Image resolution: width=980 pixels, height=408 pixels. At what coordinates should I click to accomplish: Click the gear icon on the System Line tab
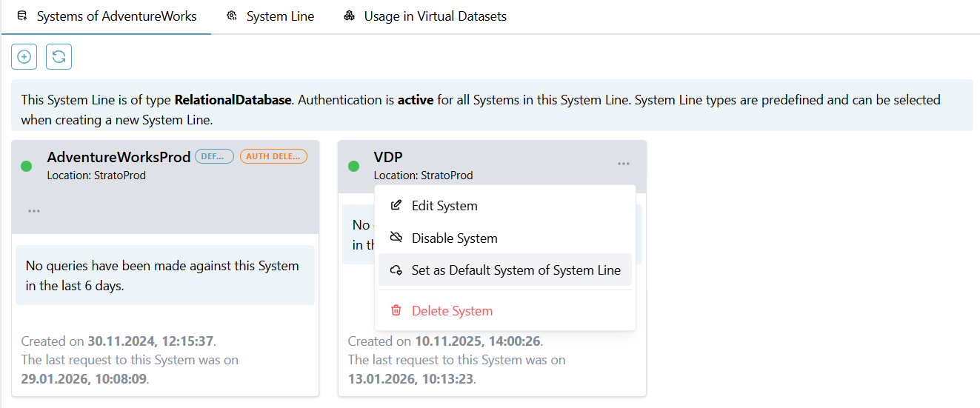(232, 16)
